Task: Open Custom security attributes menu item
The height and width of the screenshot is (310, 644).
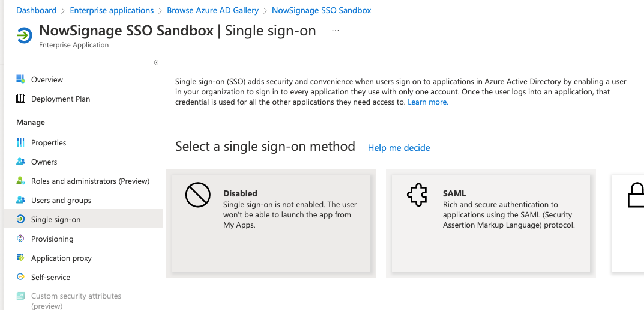Action: pyautogui.click(x=76, y=296)
